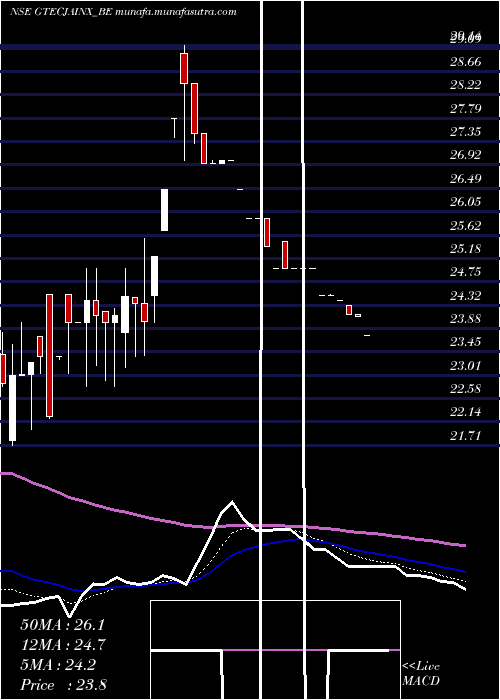
Task: Click the 24.75 price axis label
Action: tap(466, 272)
